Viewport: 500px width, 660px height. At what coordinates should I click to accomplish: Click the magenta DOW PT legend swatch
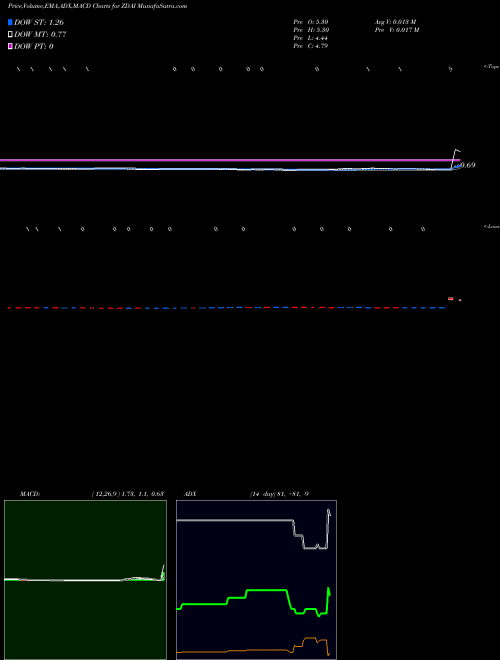10,46
